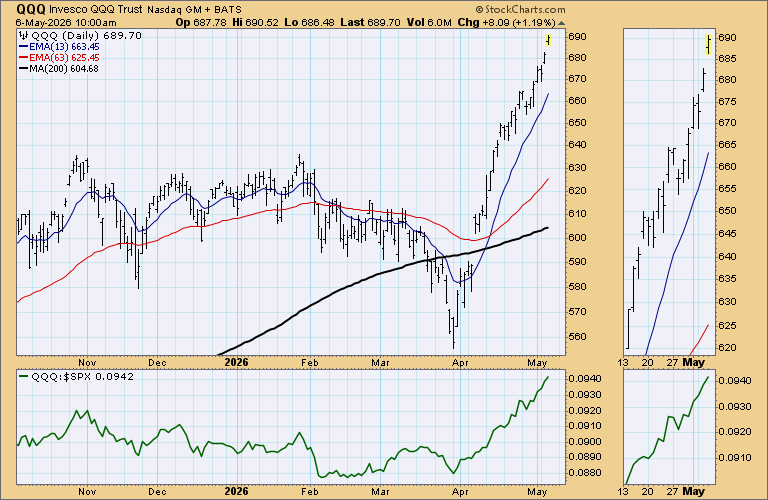Click the 'Vol 6.0M' volume value
The height and width of the screenshot is (500, 768).
[429, 23]
